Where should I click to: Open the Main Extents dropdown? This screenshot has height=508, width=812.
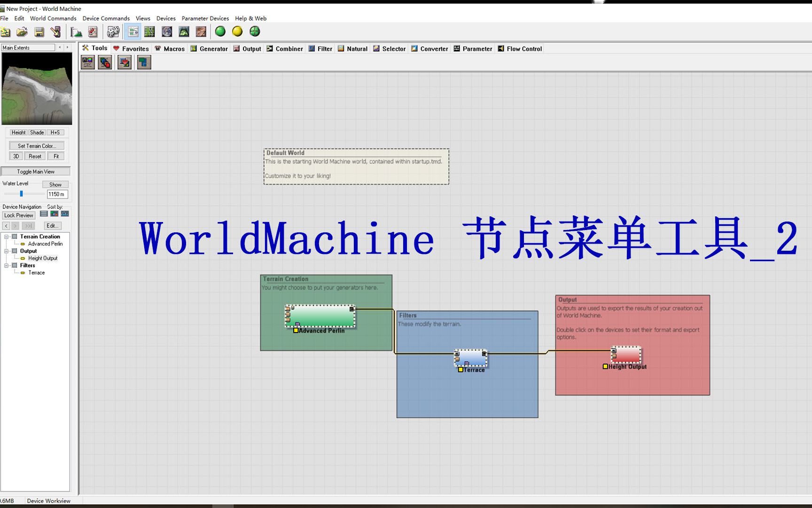click(28, 48)
